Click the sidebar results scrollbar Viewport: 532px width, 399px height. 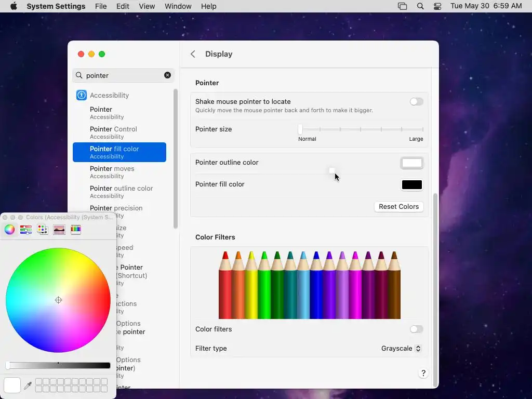click(x=176, y=159)
